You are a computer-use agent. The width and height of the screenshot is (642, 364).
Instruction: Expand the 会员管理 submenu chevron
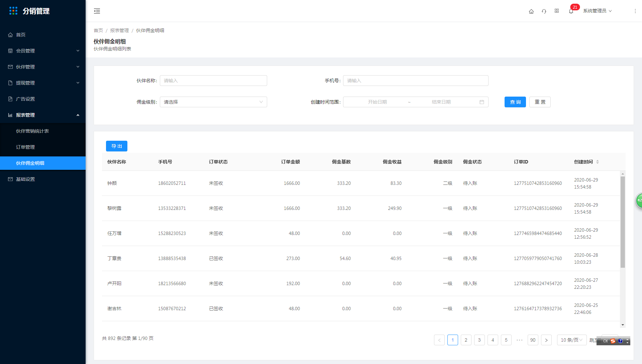[x=78, y=51]
